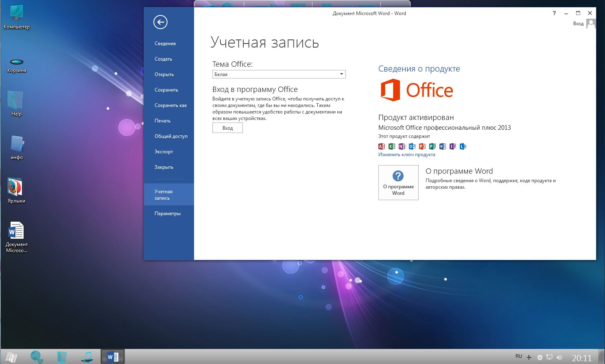605x364 pixels.
Task: Go back using the circled arrow
Action: tap(160, 22)
